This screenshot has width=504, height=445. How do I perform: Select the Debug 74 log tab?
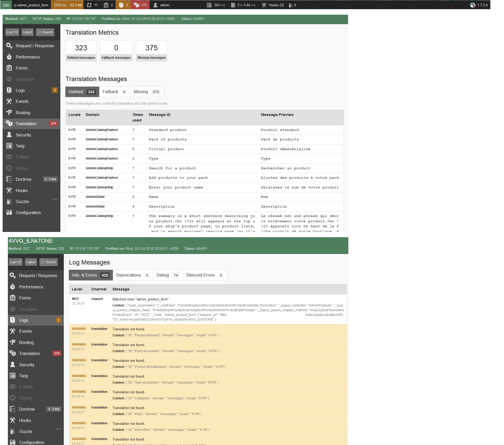tap(168, 275)
